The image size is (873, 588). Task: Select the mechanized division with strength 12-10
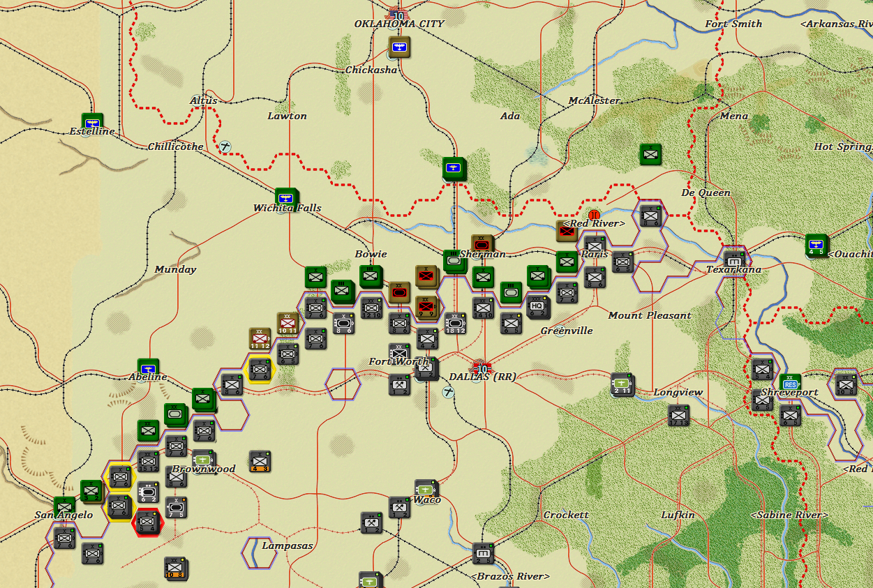pos(371,308)
